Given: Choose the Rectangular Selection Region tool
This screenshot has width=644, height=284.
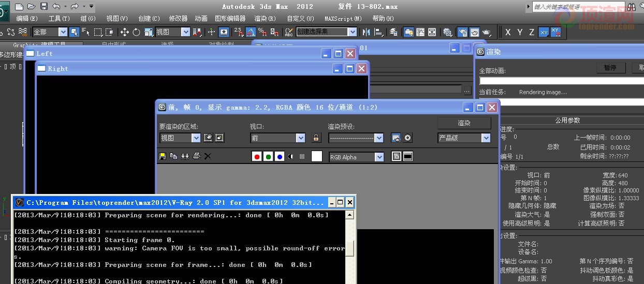Looking at the screenshot, I should 98,32.
